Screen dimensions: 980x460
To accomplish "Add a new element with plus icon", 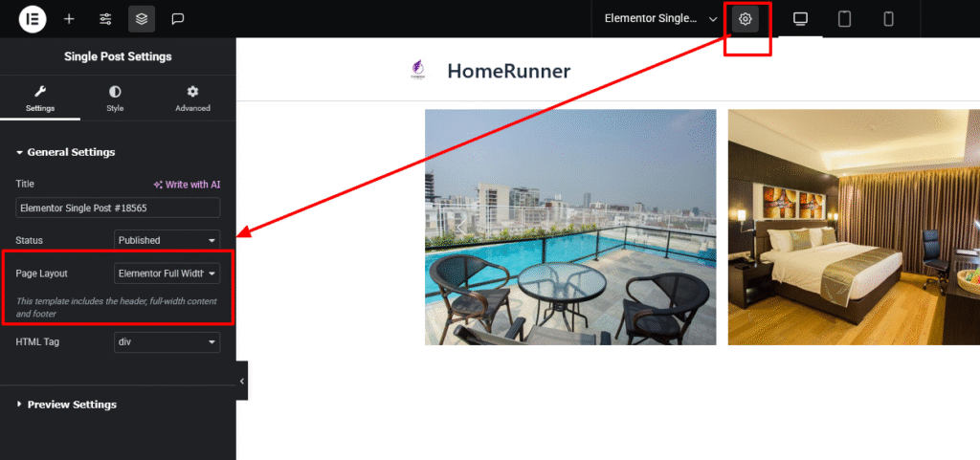I will coord(69,19).
